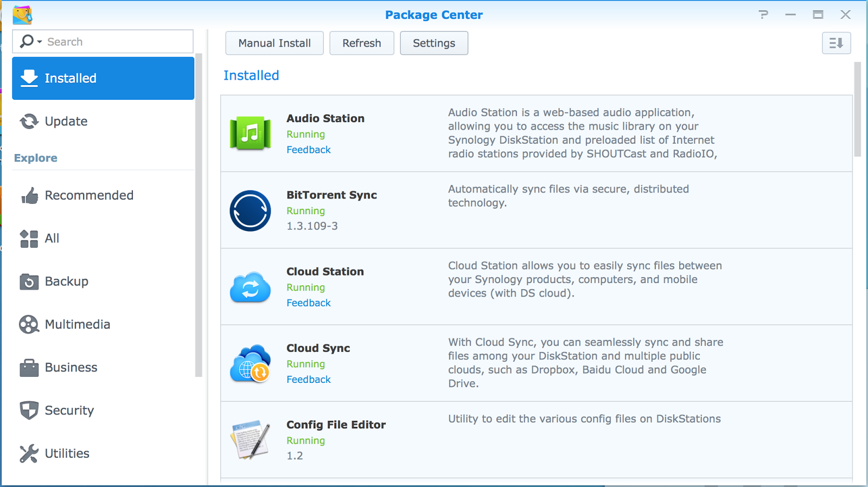Viewport: 868px width, 487px height.
Task: Click the sidebar vertical scrollbar
Action: point(199,215)
